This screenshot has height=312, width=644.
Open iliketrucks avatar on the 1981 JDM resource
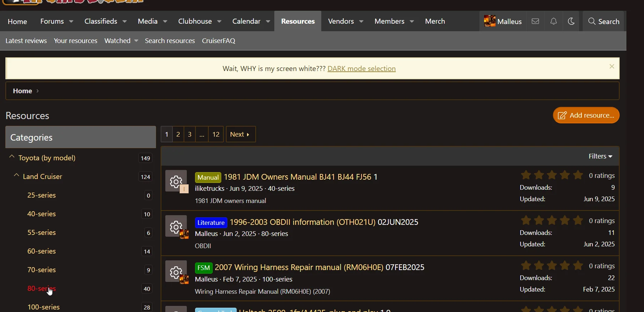184,189
